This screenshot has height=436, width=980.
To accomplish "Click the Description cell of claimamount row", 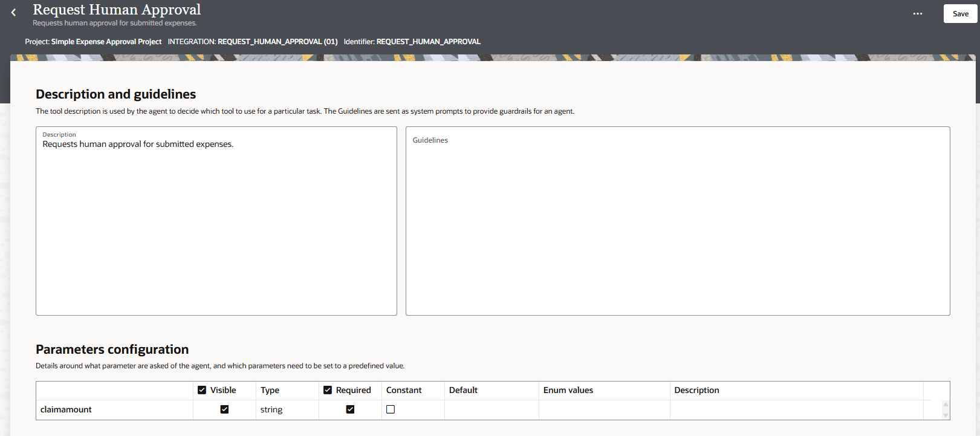I will click(x=797, y=409).
